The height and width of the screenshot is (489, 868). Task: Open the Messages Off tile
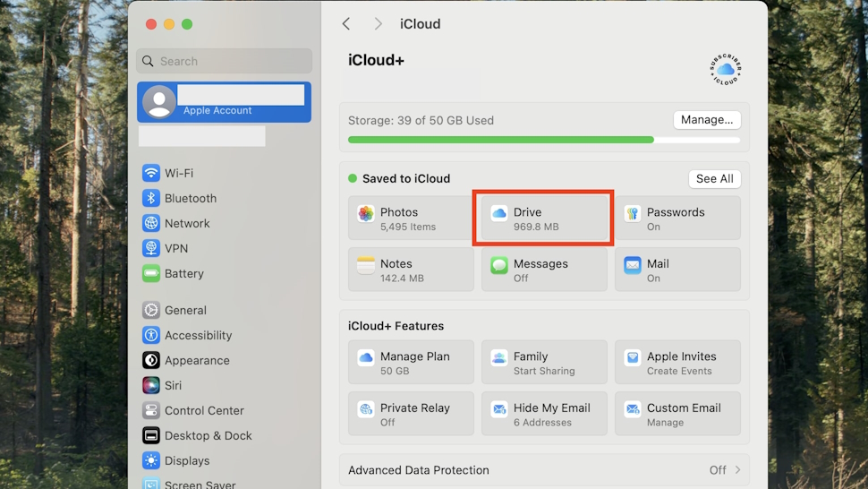point(544,270)
